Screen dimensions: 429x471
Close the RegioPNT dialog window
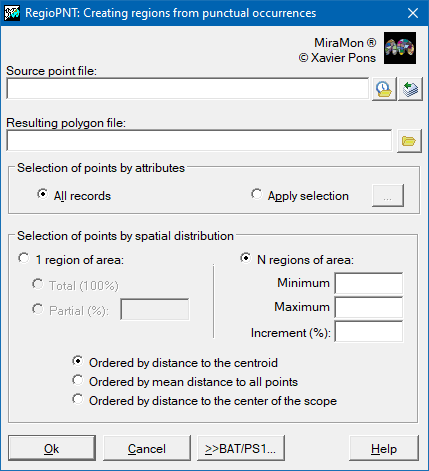point(413,13)
